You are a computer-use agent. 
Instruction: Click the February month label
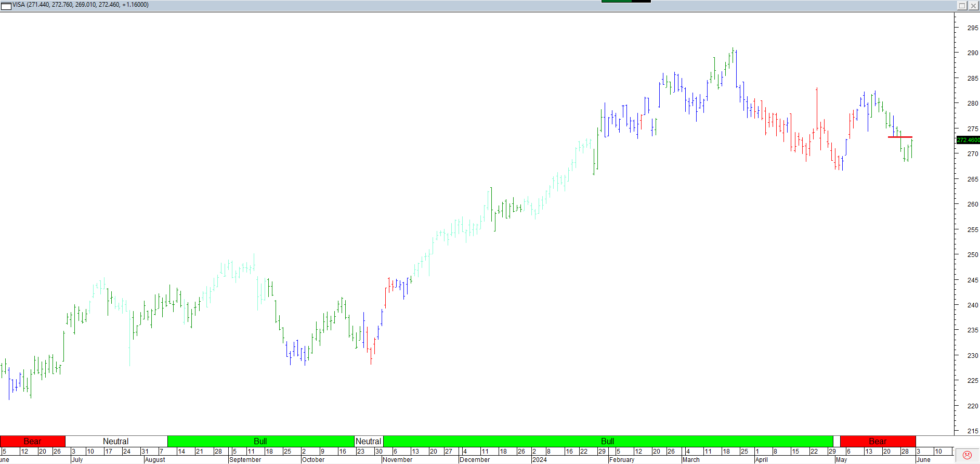pos(622,460)
